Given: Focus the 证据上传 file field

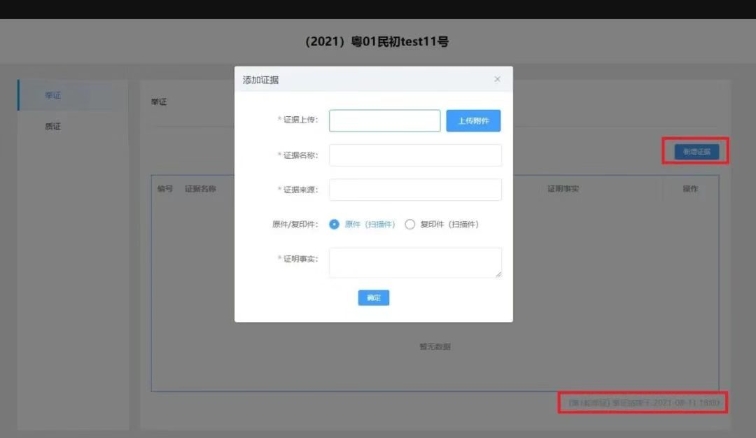Looking at the screenshot, I should (x=385, y=121).
